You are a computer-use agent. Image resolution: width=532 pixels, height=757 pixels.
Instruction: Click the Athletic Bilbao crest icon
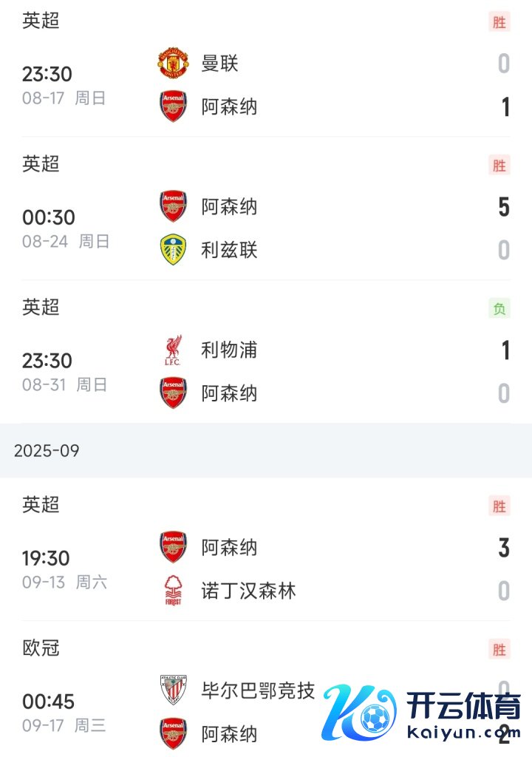173,690
